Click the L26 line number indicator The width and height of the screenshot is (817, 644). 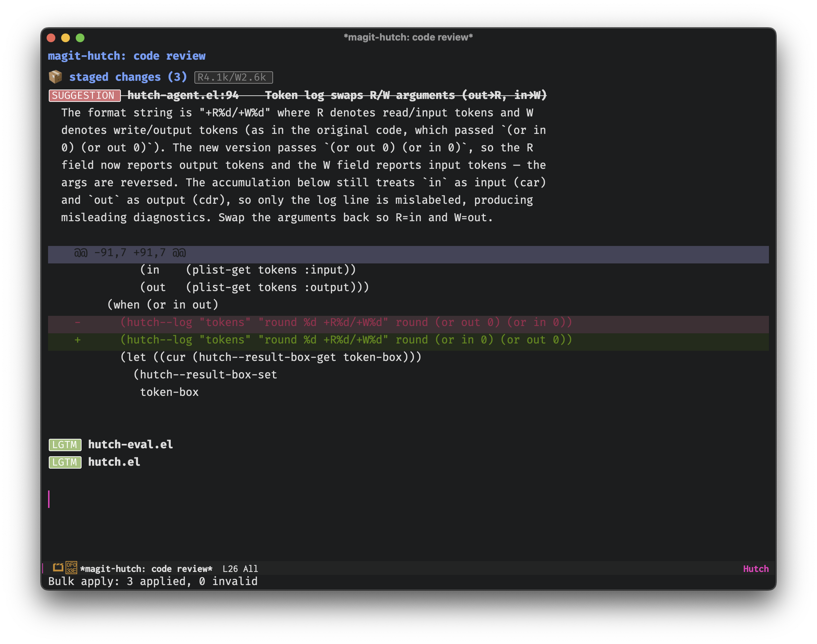230,569
